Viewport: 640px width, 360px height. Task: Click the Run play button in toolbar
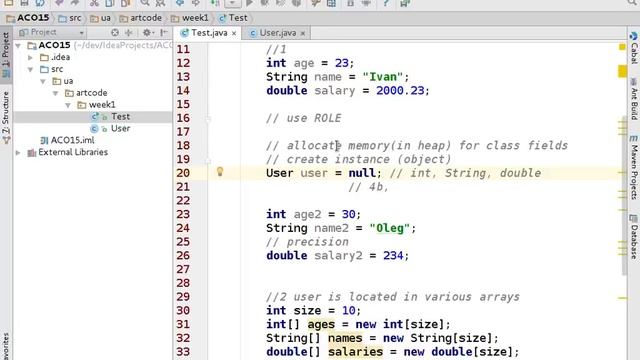(x=249, y=3)
